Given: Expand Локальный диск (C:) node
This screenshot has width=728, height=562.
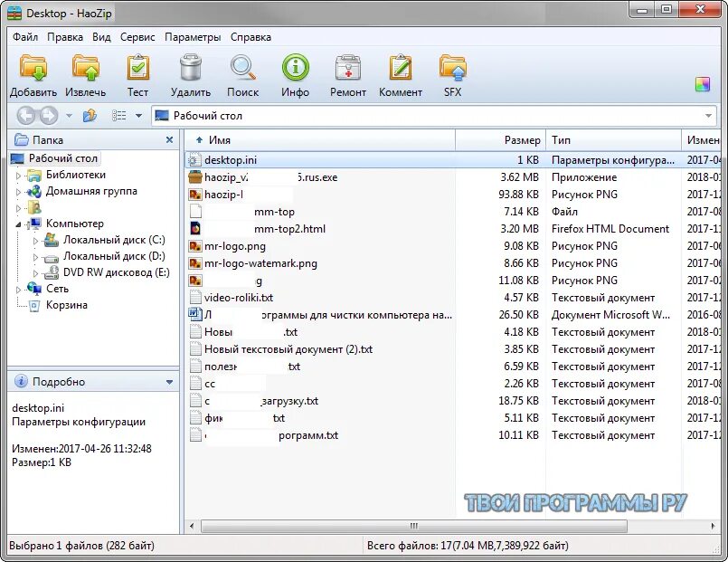Looking at the screenshot, I should [x=35, y=241].
